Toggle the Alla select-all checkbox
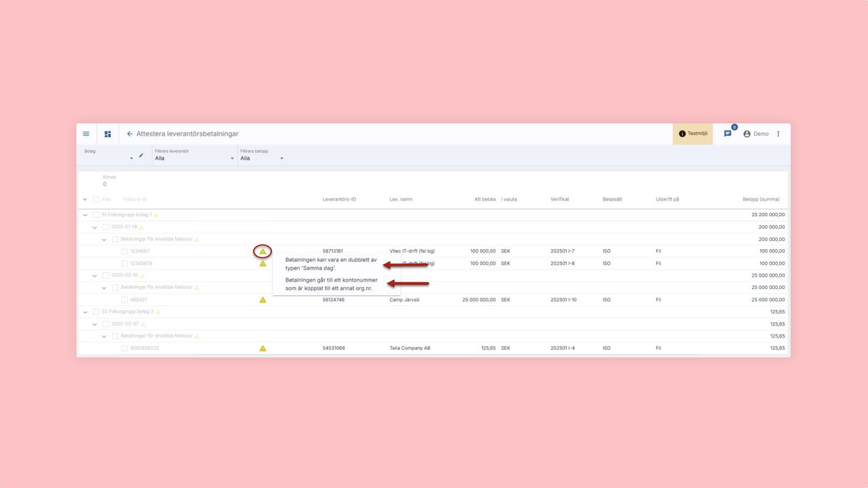868x488 pixels. click(x=96, y=199)
